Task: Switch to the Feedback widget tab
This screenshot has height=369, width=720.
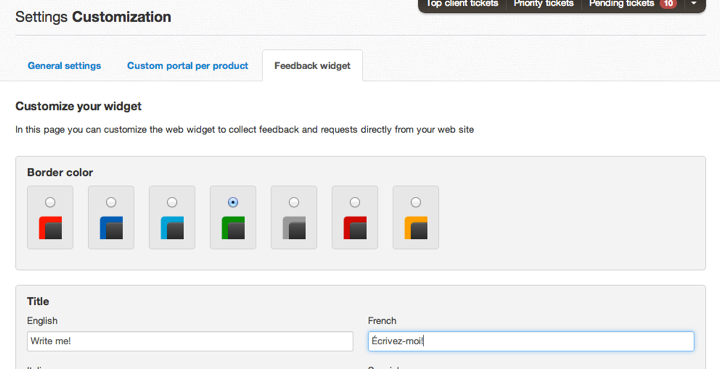Action: (312, 66)
